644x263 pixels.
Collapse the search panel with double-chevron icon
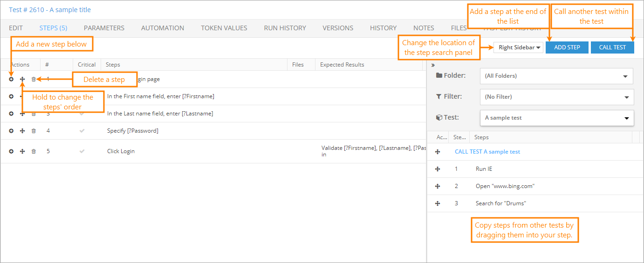(x=433, y=65)
